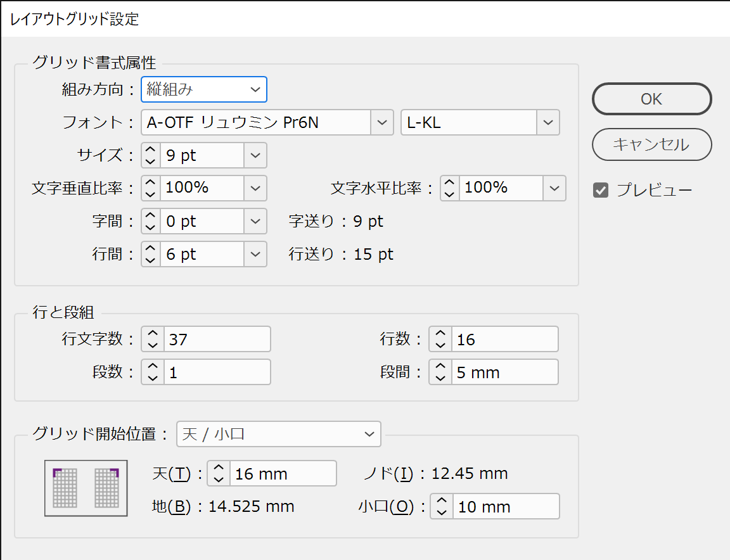This screenshot has height=560, width=730.
Task: Click the 小口(O) field showing 10 mm
Action: click(506, 506)
